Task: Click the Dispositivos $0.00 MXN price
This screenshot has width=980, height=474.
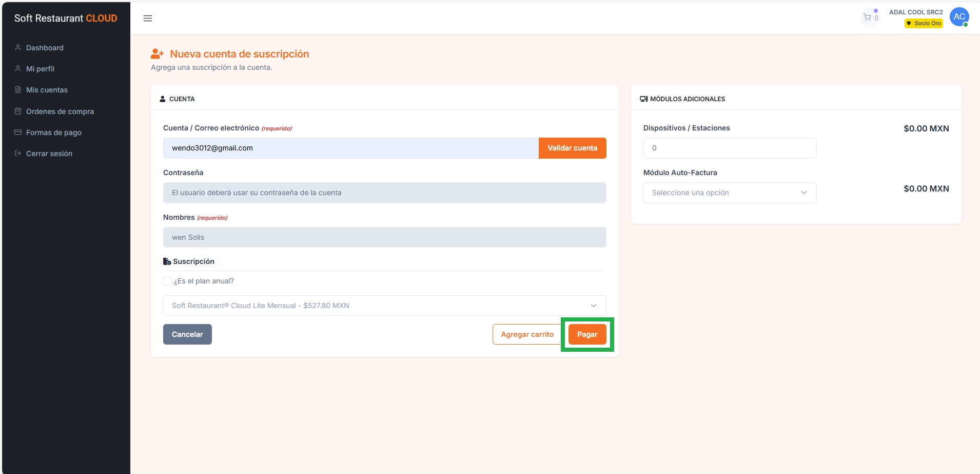Action: (x=926, y=128)
